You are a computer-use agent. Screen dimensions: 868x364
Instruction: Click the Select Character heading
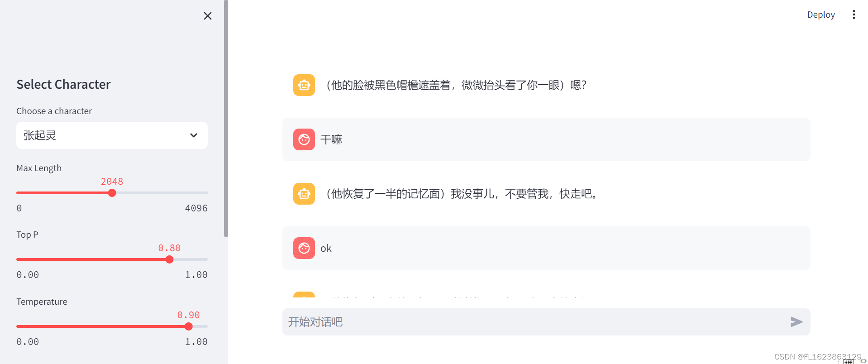[63, 84]
